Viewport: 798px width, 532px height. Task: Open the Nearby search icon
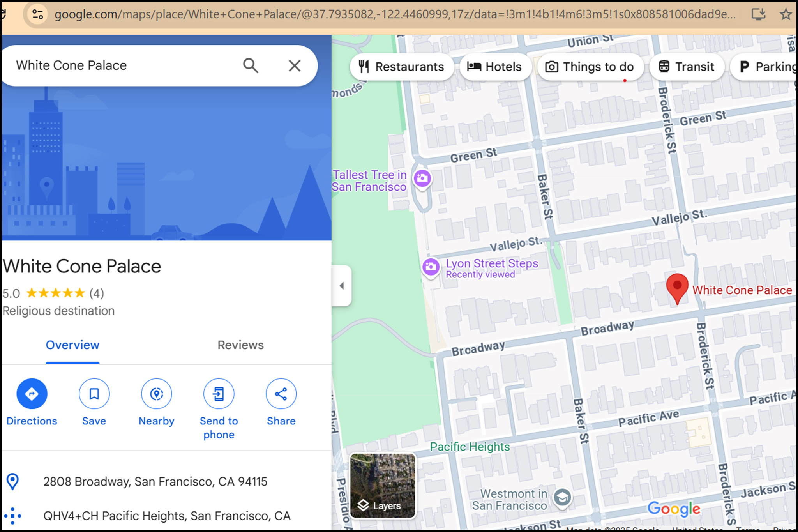(x=156, y=394)
